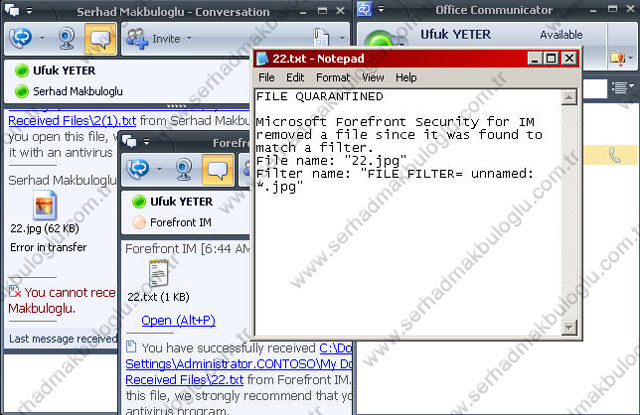Image resolution: width=640 pixels, height=415 pixels.
Task: Toggle the instant message button in Serhad conversation
Action: (x=100, y=39)
